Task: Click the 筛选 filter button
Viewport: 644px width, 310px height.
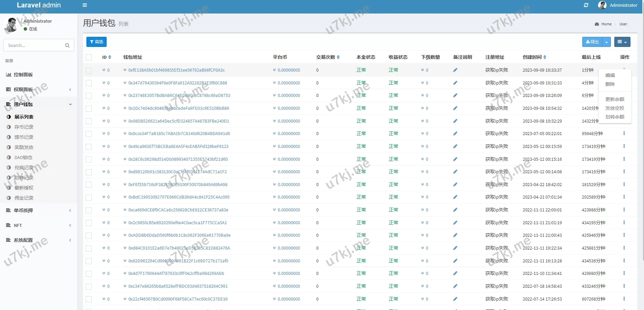Action: pyautogui.click(x=97, y=42)
